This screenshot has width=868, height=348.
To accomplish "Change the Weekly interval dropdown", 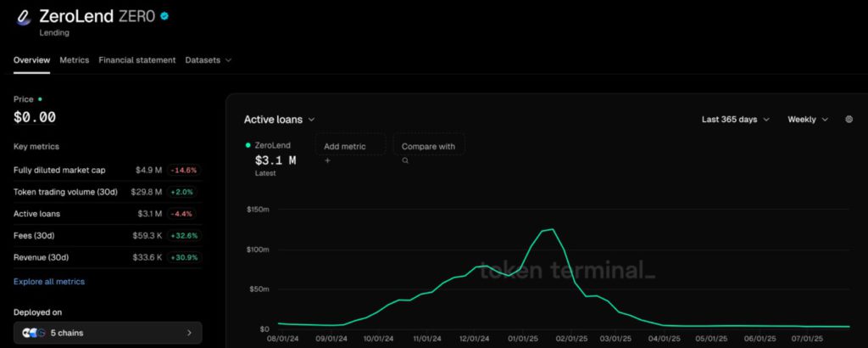I will 807,120.
